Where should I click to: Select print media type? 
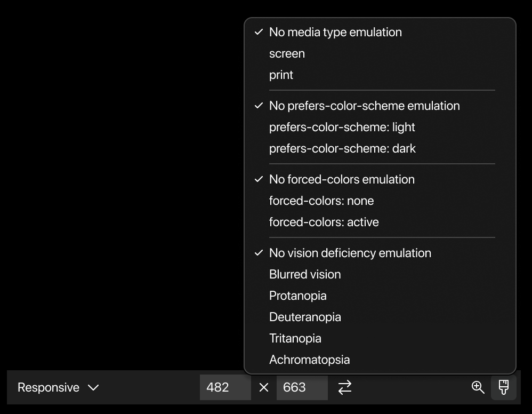pyautogui.click(x=380, y=75)
